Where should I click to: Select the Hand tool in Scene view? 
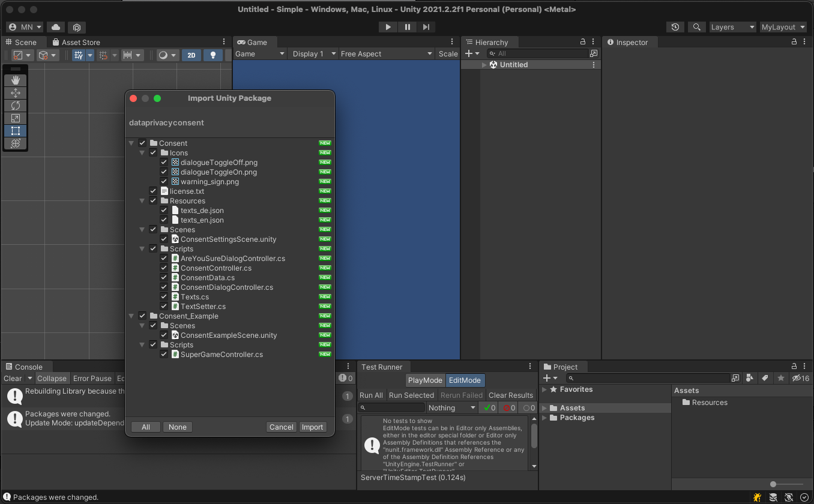[16, 80]
